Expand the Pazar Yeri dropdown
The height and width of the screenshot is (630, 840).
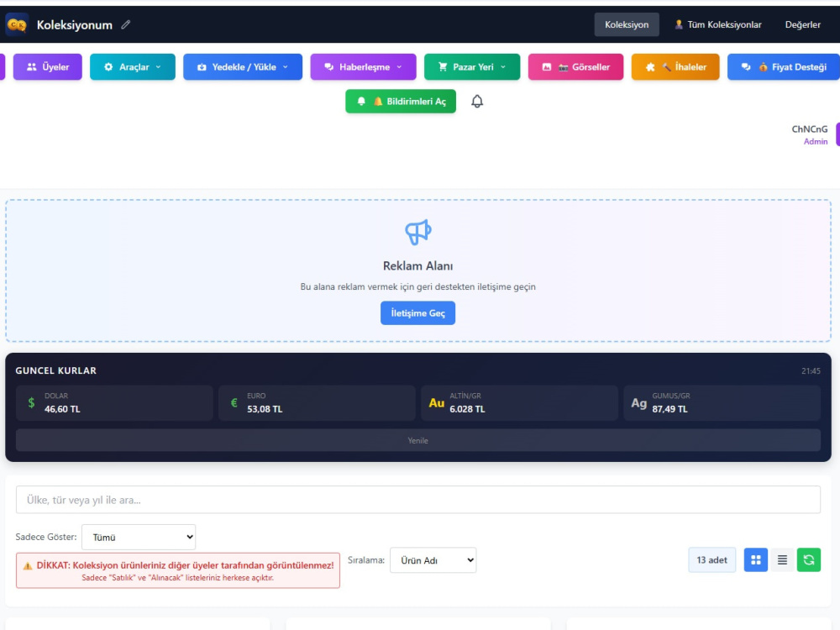(x=472, y=67)
